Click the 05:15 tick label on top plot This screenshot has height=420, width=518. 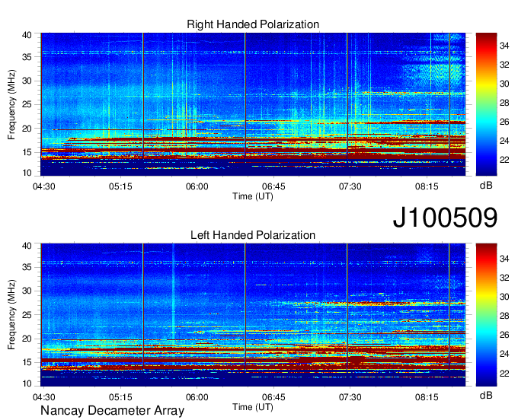120,186
